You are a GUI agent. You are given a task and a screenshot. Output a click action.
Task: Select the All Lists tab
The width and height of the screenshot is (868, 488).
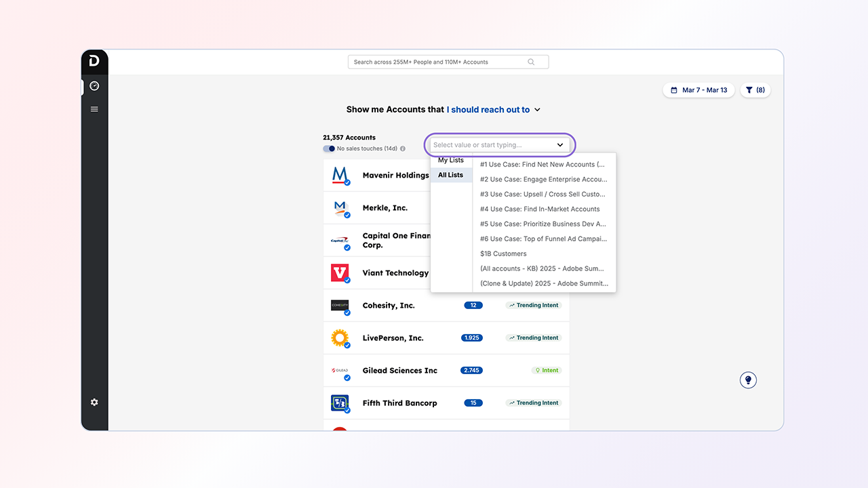click(x=451, y=175)
